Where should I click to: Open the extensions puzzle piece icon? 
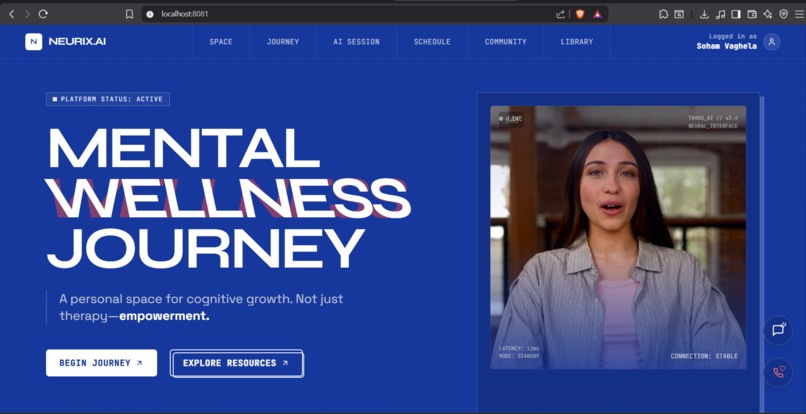[x=663, y=14]
